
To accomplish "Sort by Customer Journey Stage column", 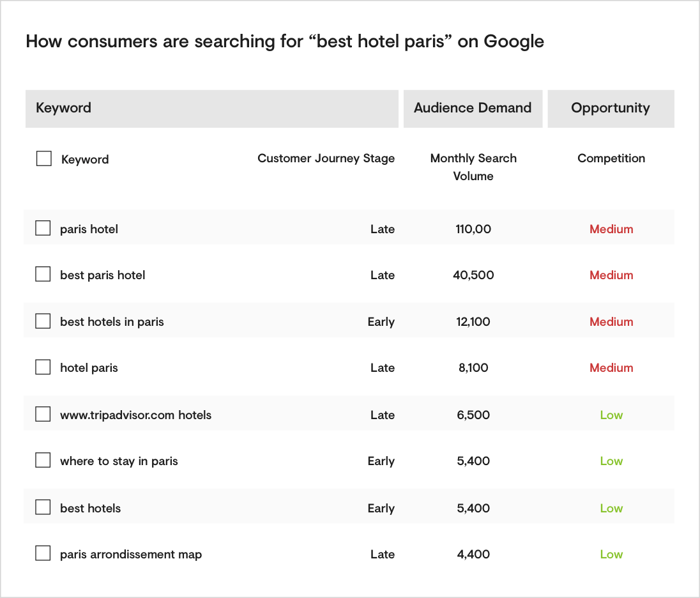I will coord(326,158).
